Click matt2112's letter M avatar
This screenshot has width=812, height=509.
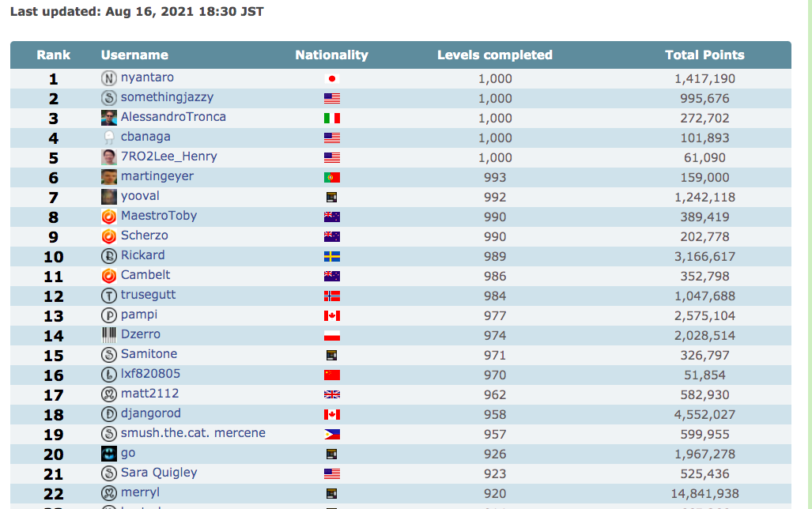(x=109, y=394)
